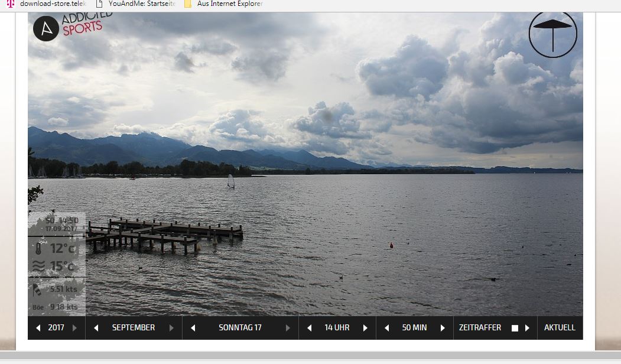The image size is (621, 364).
Task: Click the 12°C air temperature reading
Action: [x=62, y=249]
